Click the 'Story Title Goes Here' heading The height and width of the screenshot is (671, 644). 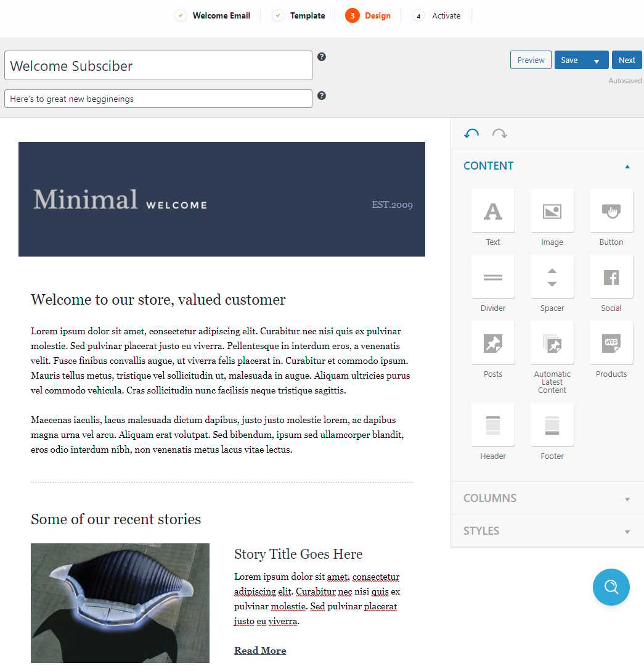click(x=298, y=554)
